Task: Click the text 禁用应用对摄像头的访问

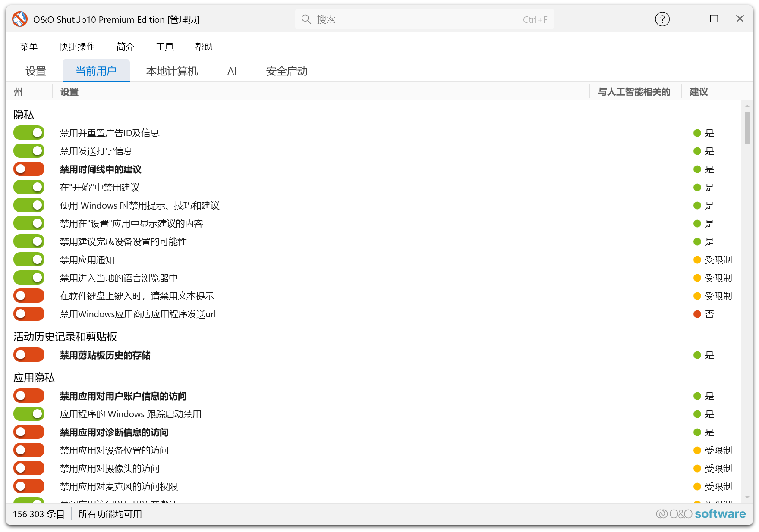Action: pyautogui.click(x=110, y=469)
